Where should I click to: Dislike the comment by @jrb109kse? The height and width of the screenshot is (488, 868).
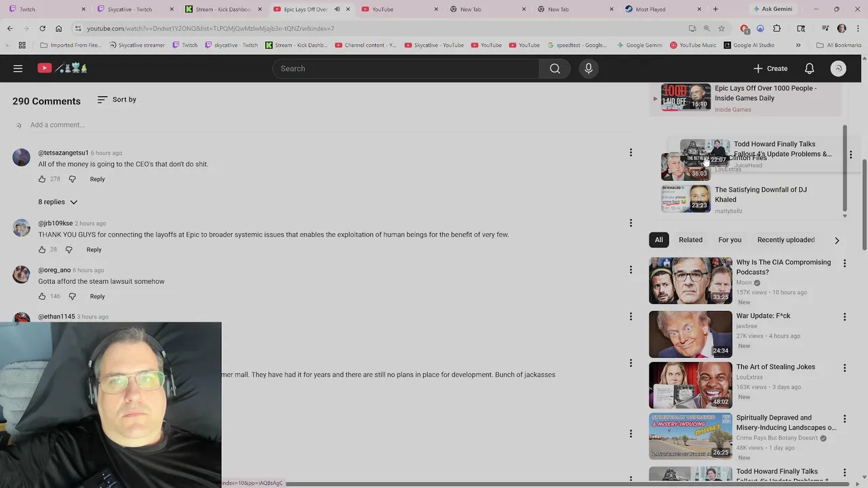[68, 249]
